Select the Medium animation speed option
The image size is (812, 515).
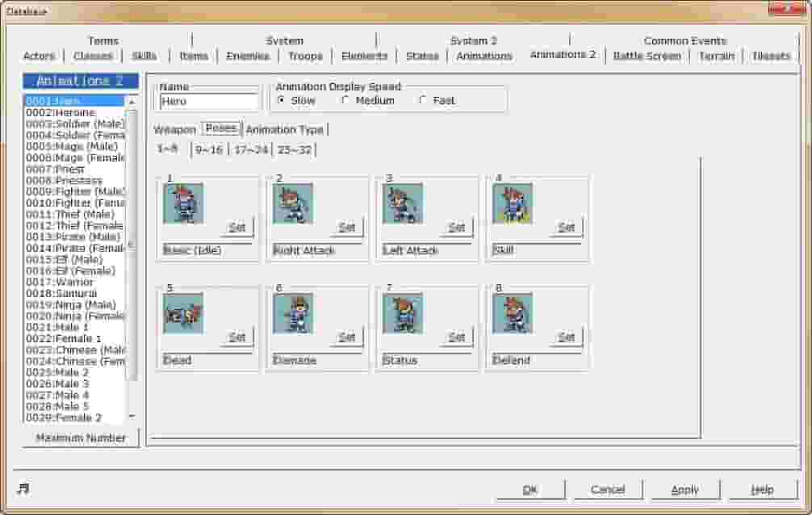point(345,101)
